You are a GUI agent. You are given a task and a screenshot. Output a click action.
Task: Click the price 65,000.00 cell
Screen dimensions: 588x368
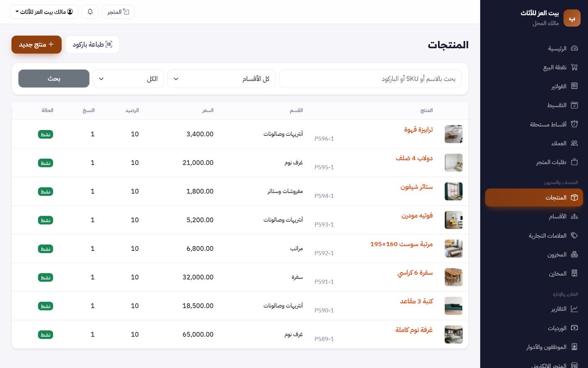coord(198,334)
